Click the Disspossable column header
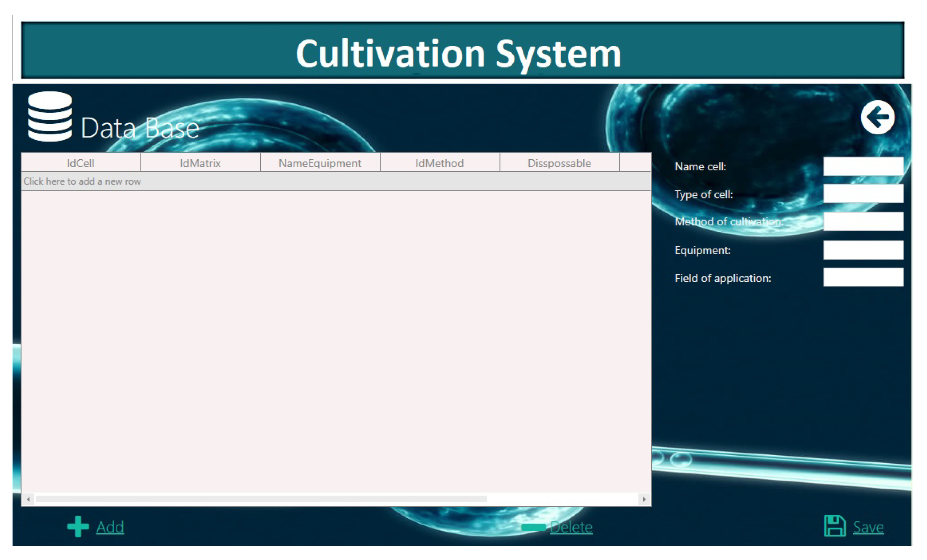The height and width of the screenshot is (560, 927). tap(559, 163)
